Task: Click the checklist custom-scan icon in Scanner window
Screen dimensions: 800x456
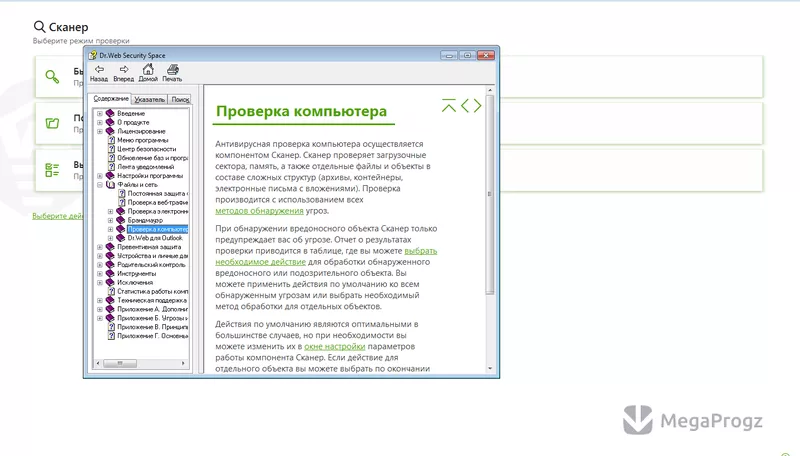Action: [52, 170]
